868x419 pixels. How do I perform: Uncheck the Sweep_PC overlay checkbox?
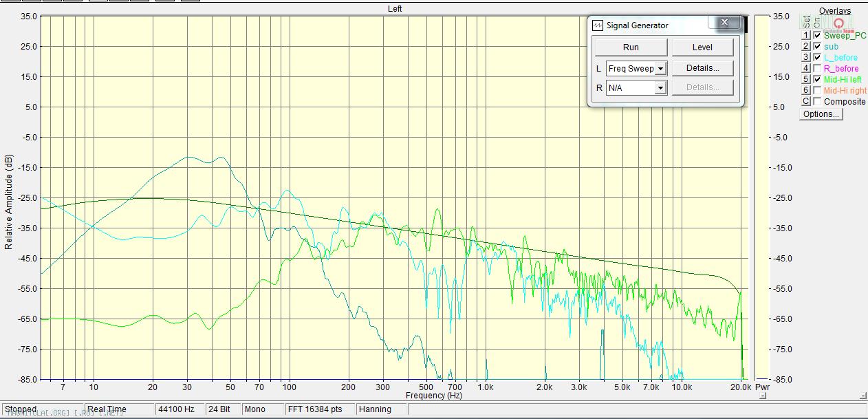coord(817,36)
